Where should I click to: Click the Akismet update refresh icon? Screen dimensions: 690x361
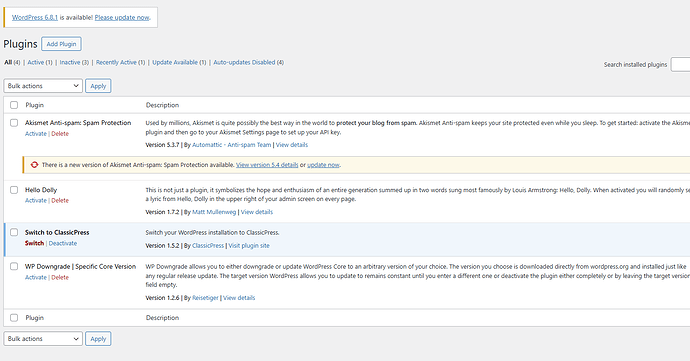tap(34, 165)
